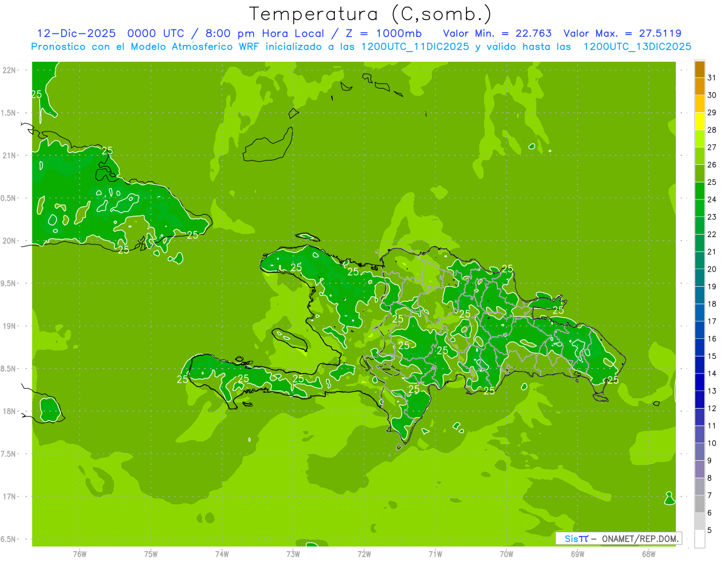The height and width of the screenshot is (562, 728).
Task: Pick the yellow colorbar swatch between 28 and 29
Action: click(x=699, y=121)
